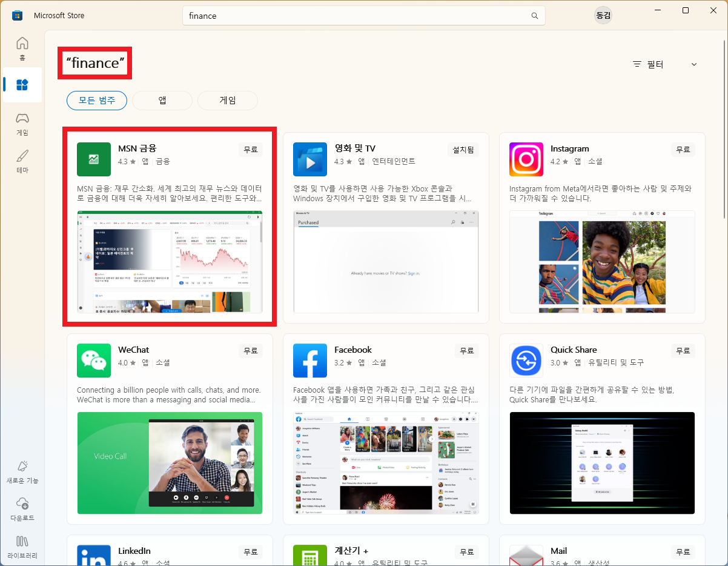Click the 영화 및 TV app icon
Screen dimensions: 728x566
coord(310,159)
